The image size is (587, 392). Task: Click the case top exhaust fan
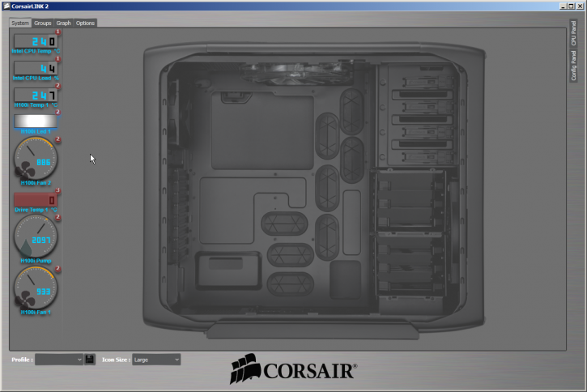(296, 73)
